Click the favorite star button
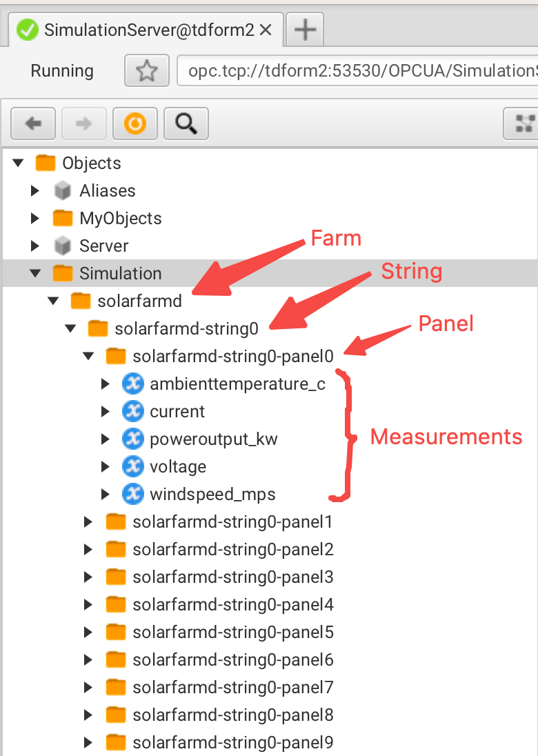This screenshot has width=538, height=756. click(x=146, y=70)
